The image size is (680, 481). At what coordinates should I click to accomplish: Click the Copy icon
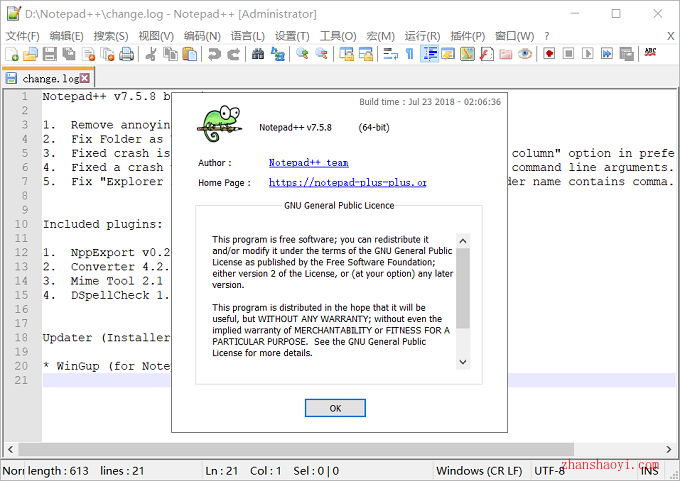click(x=170, y=54)
